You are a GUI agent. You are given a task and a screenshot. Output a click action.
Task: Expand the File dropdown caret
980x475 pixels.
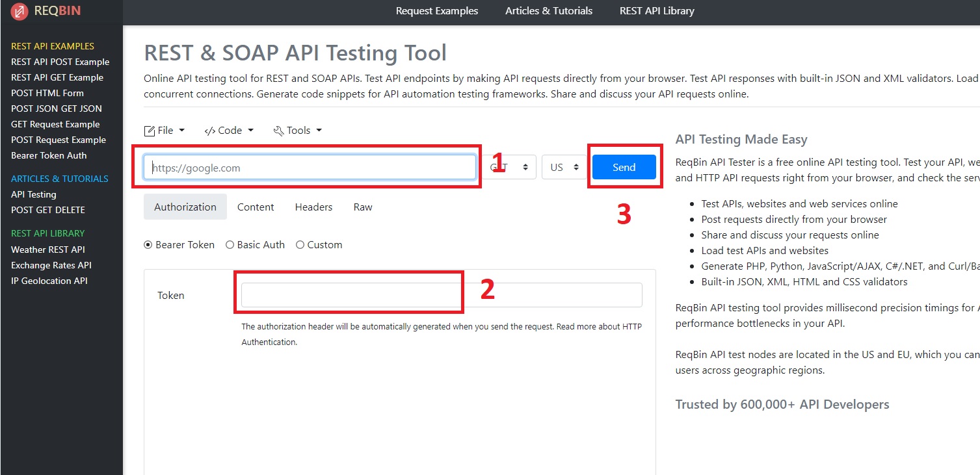tap(182, 131)
